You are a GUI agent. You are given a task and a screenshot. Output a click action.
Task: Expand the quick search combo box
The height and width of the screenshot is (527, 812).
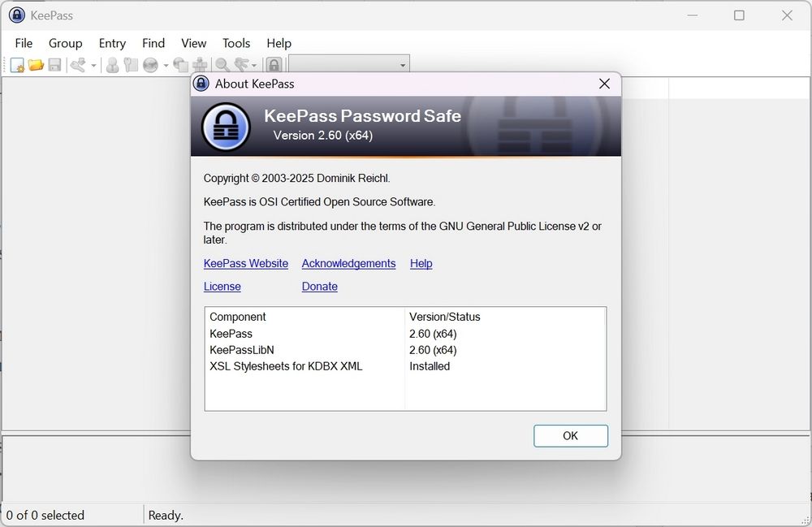pyautogui.click(x=402, y=63)
